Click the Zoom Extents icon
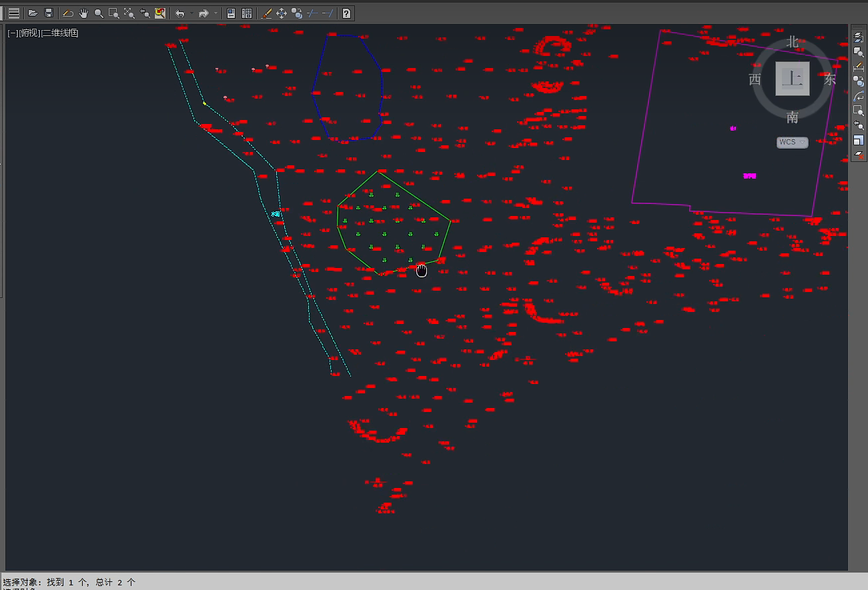Screen dimensions: 868x590 129,13
